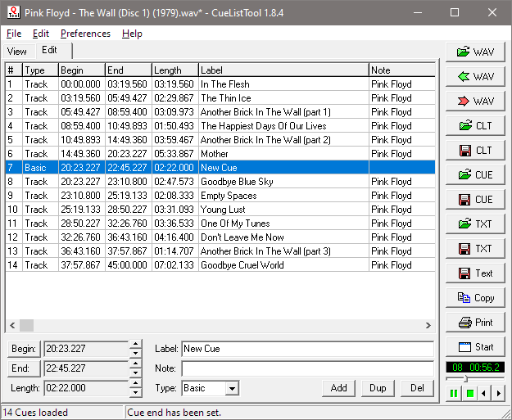Print the cue list

[x=475, y=323]
